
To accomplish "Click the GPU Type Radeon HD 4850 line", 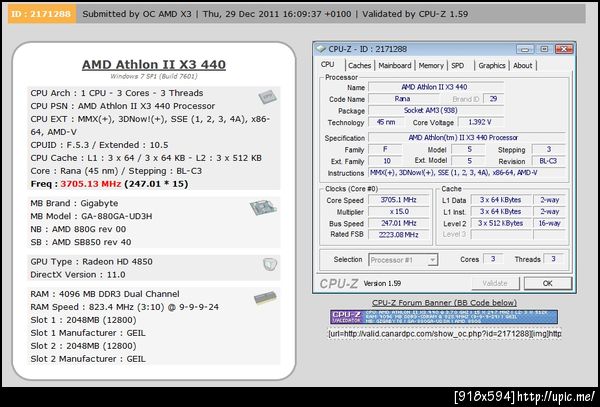I will pos(91,262).
